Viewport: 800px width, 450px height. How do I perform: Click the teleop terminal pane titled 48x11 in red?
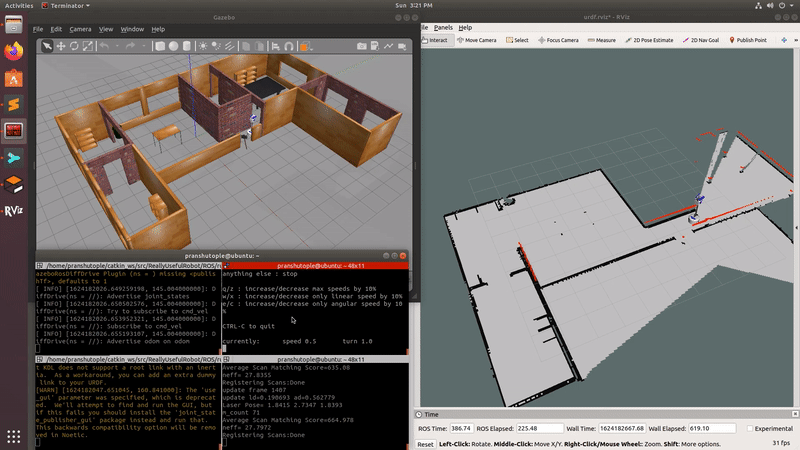[315, 266]
